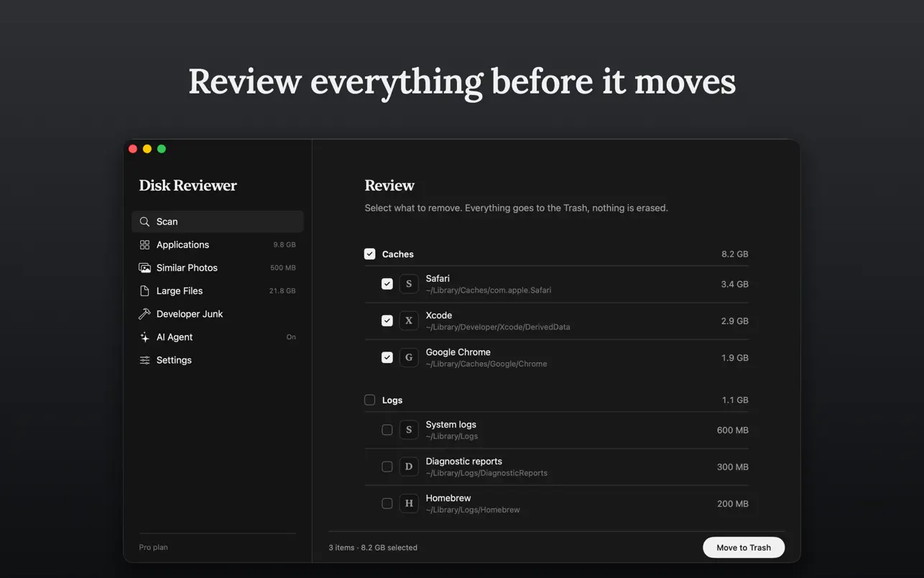
Task: Click the Caches group title
Action: [397, 254]
